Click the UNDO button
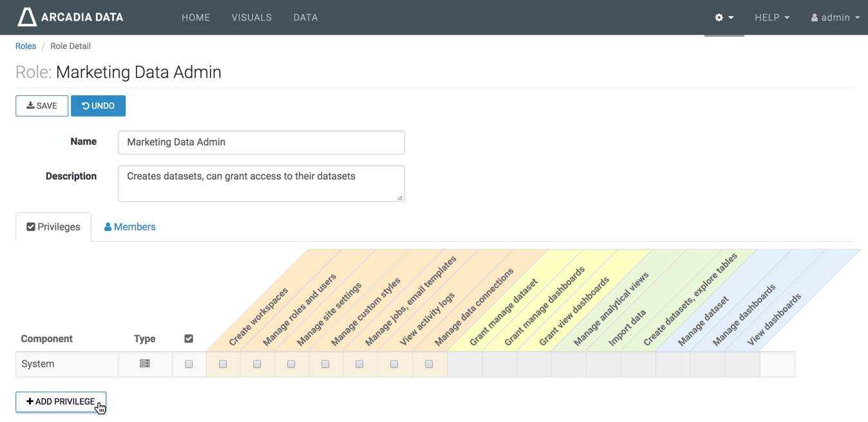This screenshot has height=422, width=868. coord(98,106)
